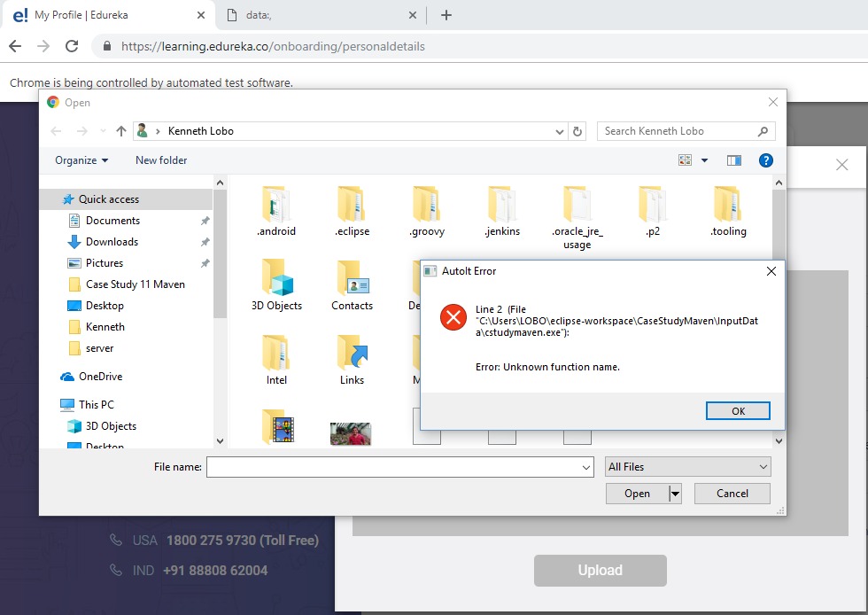Open the .jenkins folder
The height and width of the screenshot is (615, 868).
(x=502, y=212)
